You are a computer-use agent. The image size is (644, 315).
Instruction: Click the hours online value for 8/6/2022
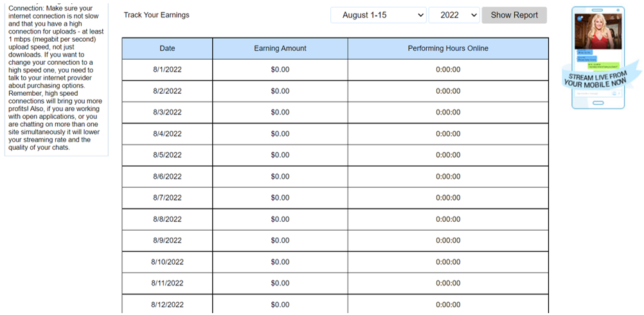coord(448,177)
